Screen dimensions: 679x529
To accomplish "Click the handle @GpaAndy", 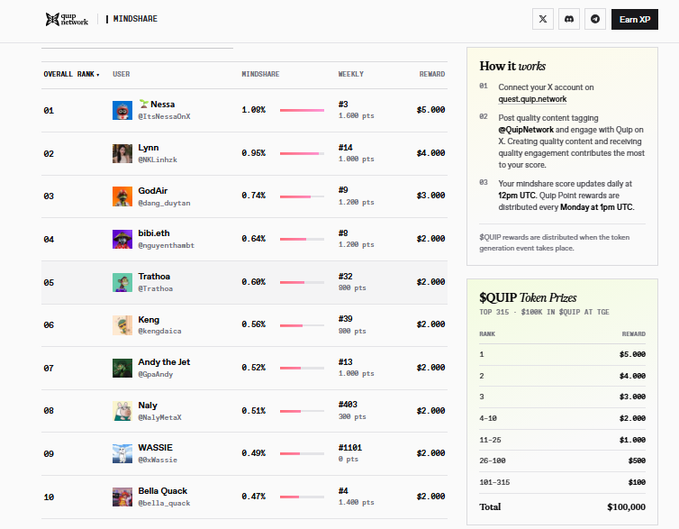I will [155, 374].
